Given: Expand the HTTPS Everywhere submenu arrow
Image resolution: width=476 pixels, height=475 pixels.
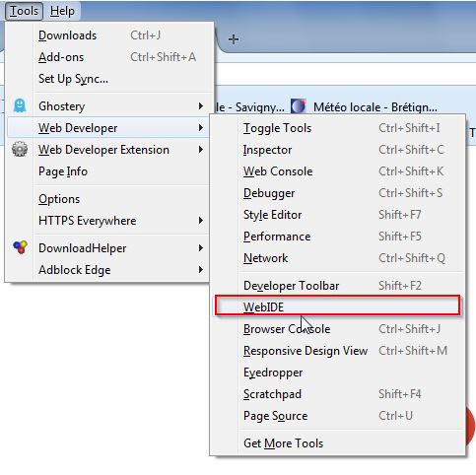Looking at the screenshot, I should 201,221.
